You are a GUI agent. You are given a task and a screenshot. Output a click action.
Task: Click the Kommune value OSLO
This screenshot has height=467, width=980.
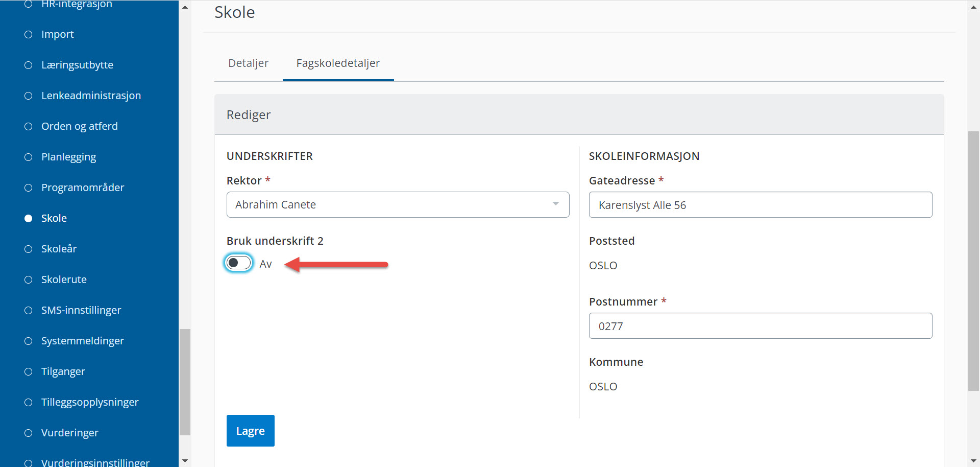click(x=603, y=387)
